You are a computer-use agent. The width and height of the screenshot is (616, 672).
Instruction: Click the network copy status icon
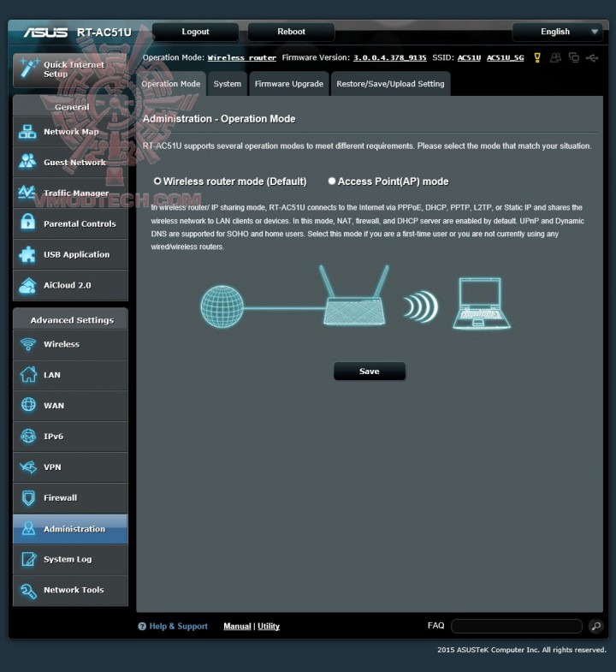[x=573, y=57]
